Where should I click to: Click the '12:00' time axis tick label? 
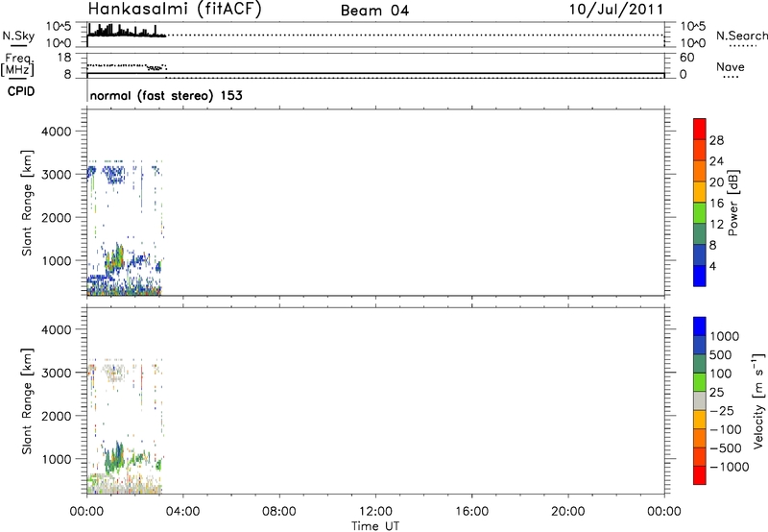pyautogui.click(x=375, y=512)
